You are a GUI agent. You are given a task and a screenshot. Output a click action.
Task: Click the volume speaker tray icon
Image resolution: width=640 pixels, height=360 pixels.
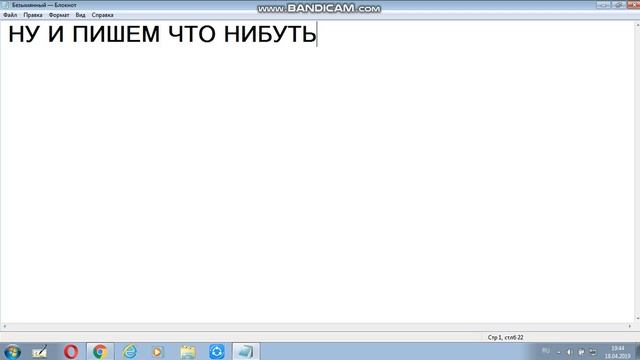(569, 352)
